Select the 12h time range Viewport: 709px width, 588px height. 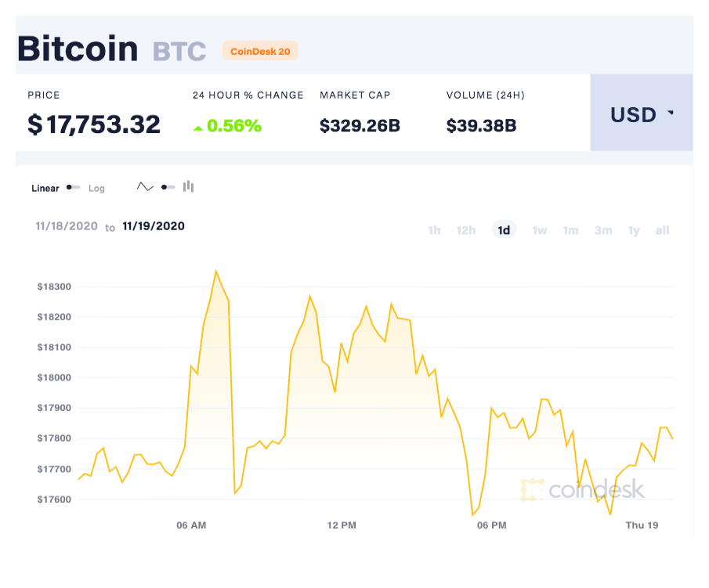point(465,230)
